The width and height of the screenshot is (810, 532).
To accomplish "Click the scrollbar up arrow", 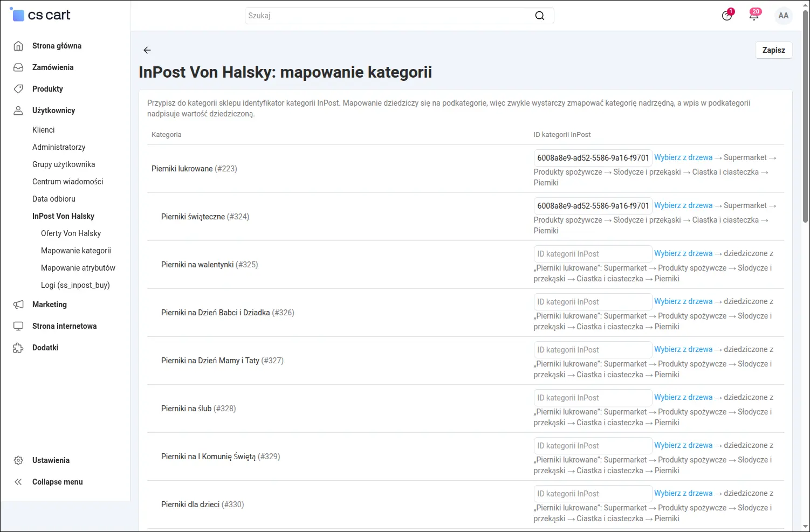I will click(x=806, y=5).
